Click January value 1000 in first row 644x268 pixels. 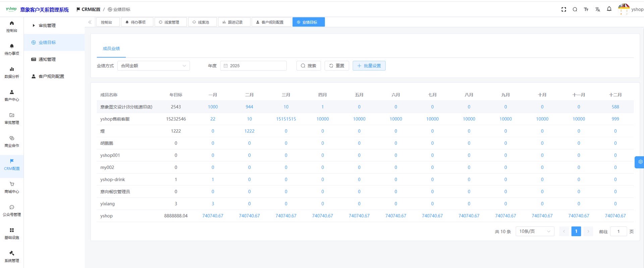click(213, 107)
